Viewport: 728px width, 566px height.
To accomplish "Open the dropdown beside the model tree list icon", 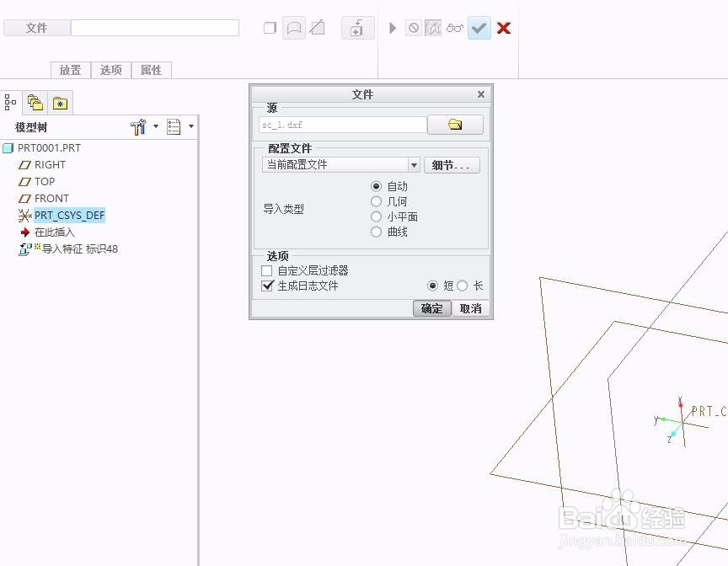I will point(191,125).
